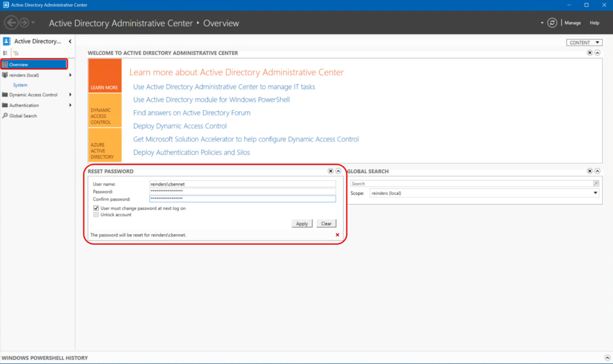
Task: Open Global Search from the navigation pane
Action: (x=23, y=116)
